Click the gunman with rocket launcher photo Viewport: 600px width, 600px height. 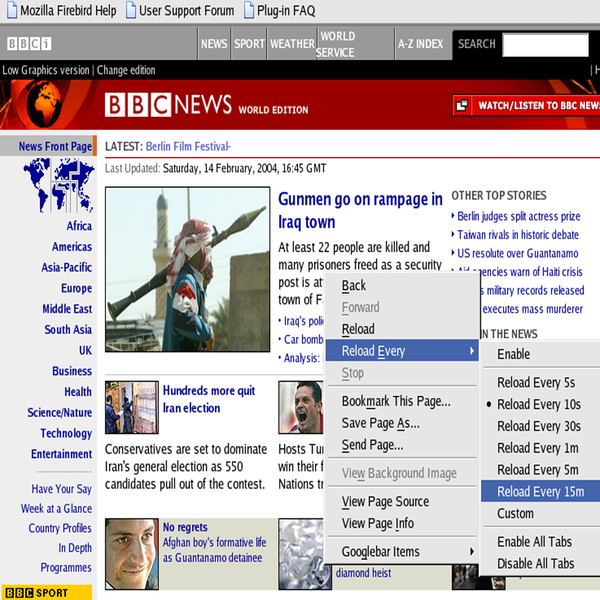pyautogui.click(x=188, y=269)
